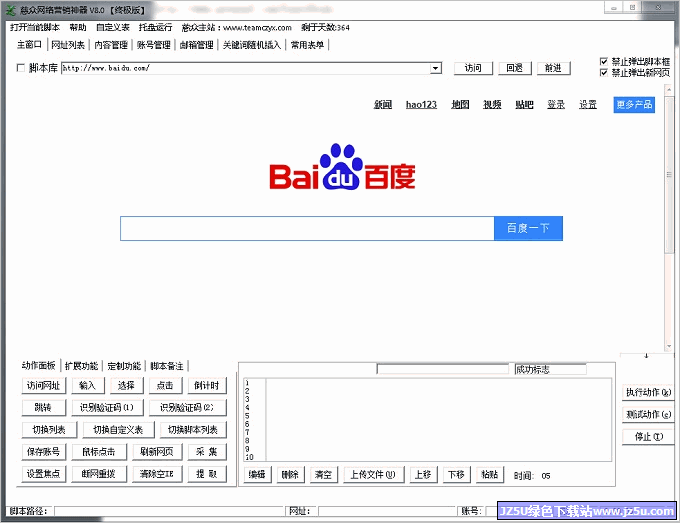
Task: Click the 鼠标点击 button
Action: click(x=99, y=452)
